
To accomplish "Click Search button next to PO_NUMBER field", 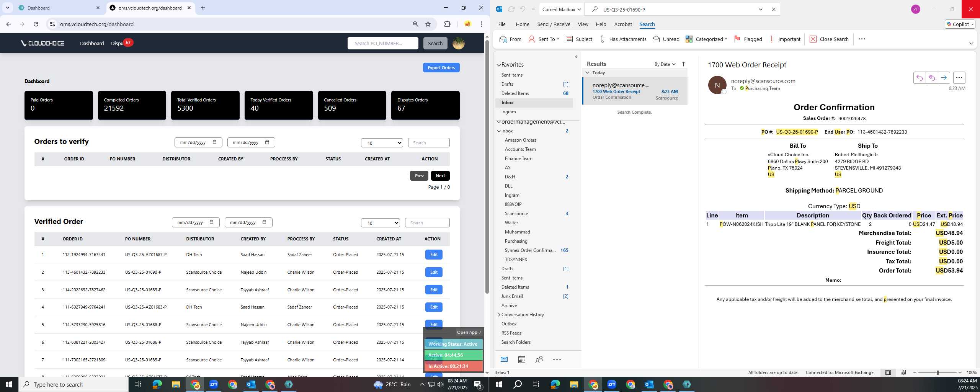I will point(435,43).
